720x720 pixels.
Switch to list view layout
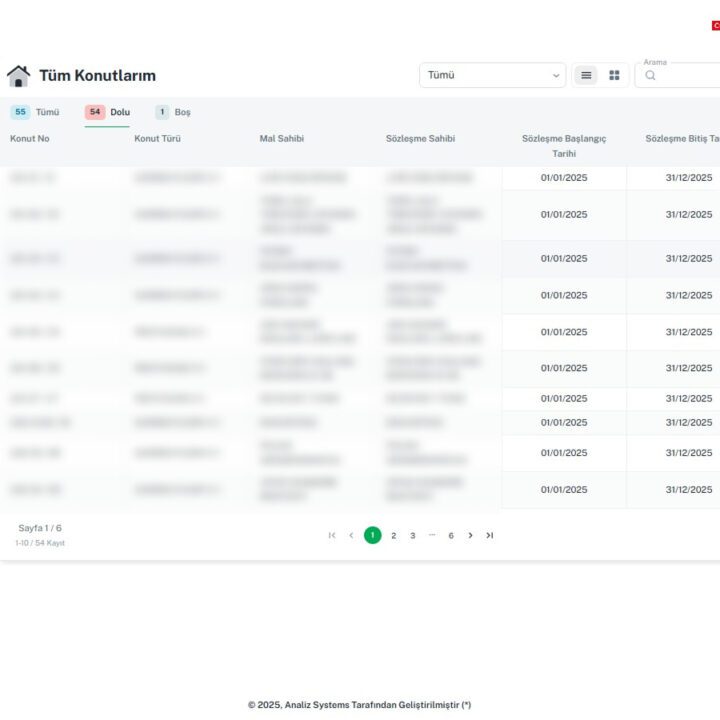pos(586,75)
